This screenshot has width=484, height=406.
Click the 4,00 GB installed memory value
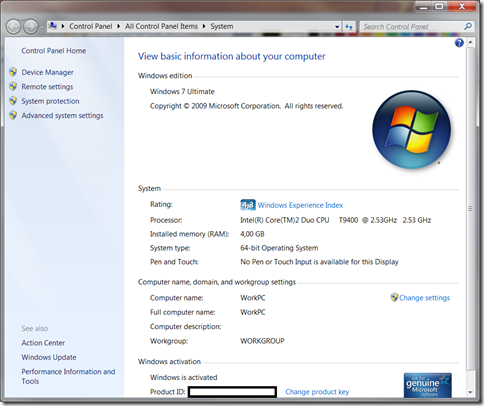tap(252, 234)
